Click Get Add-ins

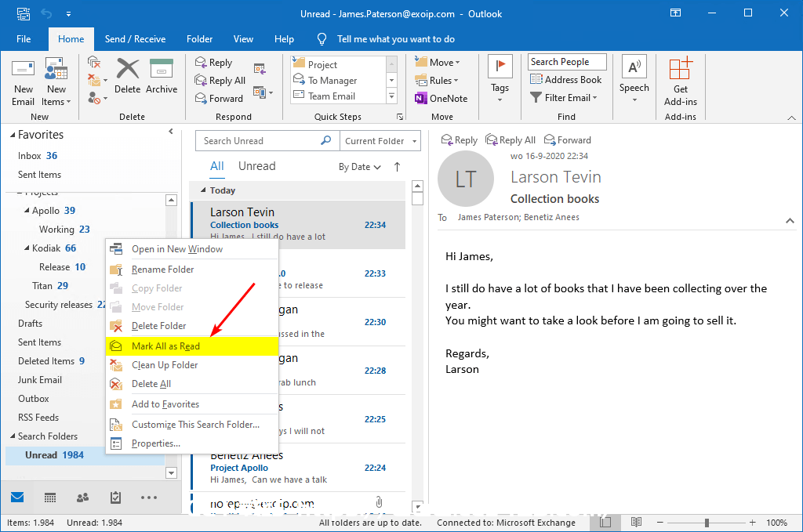(681, 81)
